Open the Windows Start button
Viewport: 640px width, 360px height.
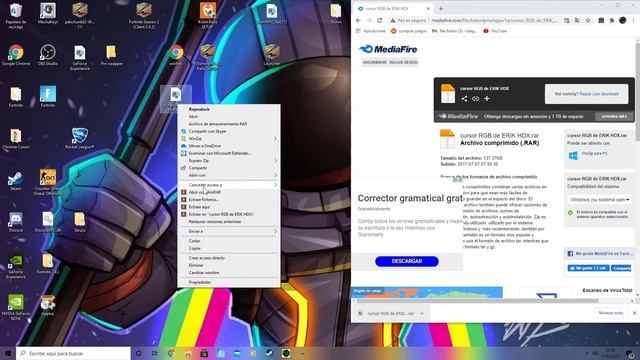click(8, 353)
